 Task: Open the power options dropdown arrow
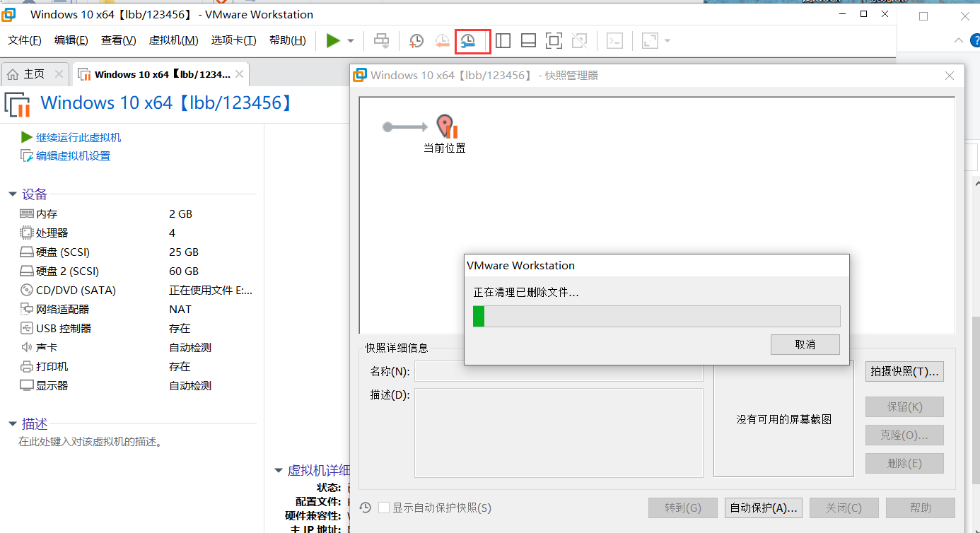pyautogui.click(x=351, y=41)
